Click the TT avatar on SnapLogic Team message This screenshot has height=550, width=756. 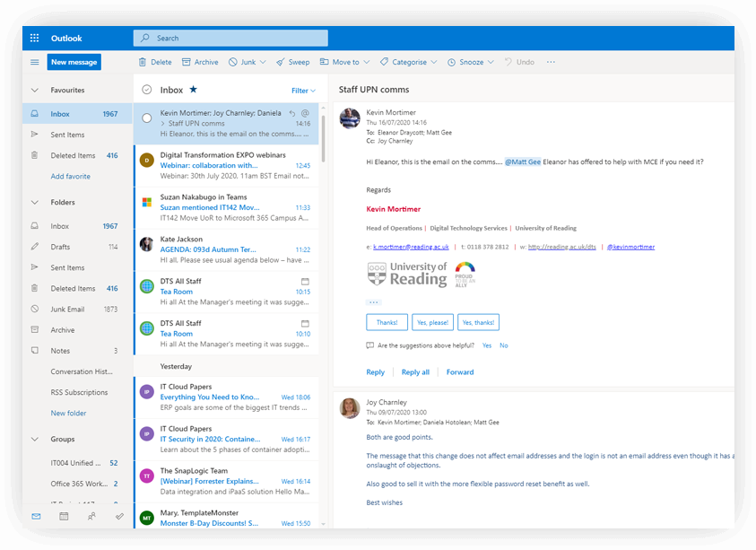pos(147,476)
